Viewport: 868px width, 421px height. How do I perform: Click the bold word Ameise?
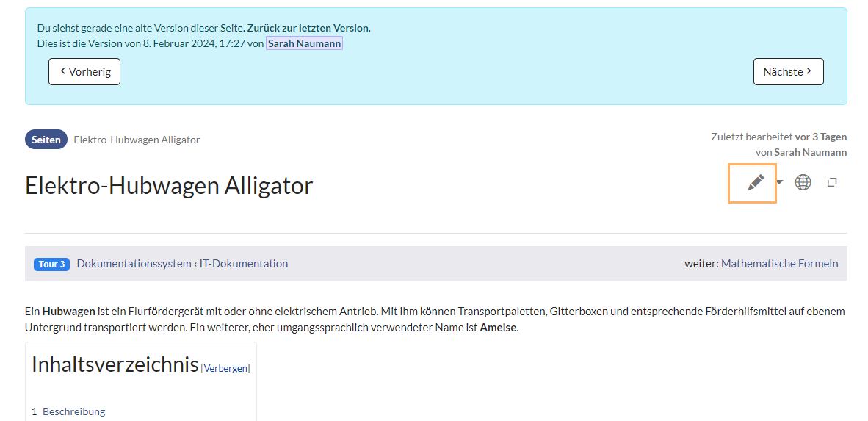(498, 328)
